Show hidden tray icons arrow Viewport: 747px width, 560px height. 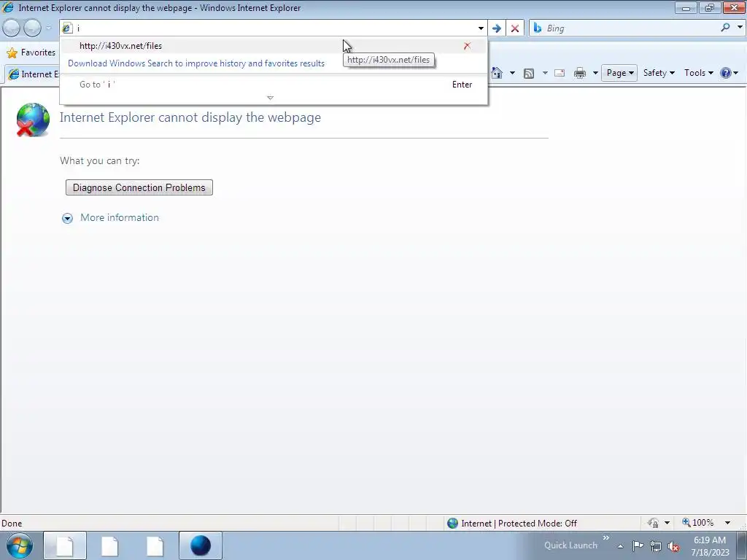pos(620,546)
